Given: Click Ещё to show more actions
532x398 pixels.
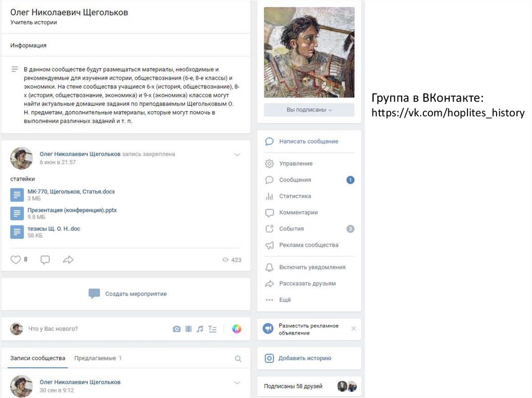Looking at the screenshot, I should (x=285, y=300).
